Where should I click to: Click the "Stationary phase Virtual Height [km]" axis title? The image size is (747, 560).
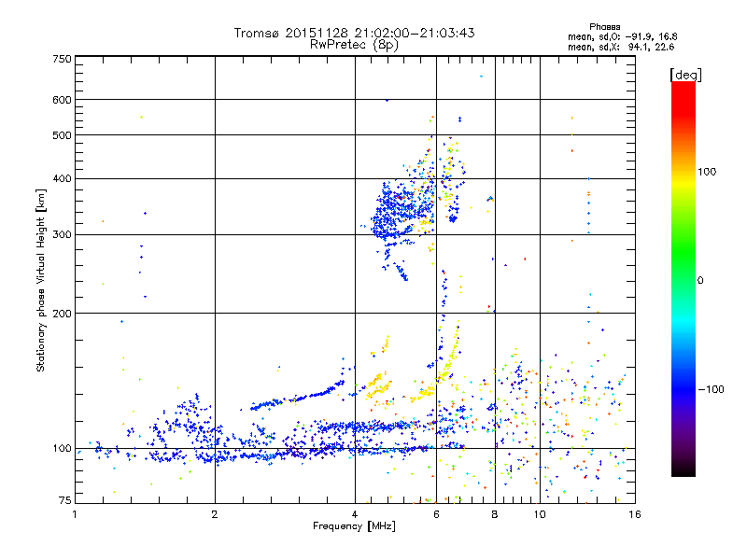pos(41,281)
